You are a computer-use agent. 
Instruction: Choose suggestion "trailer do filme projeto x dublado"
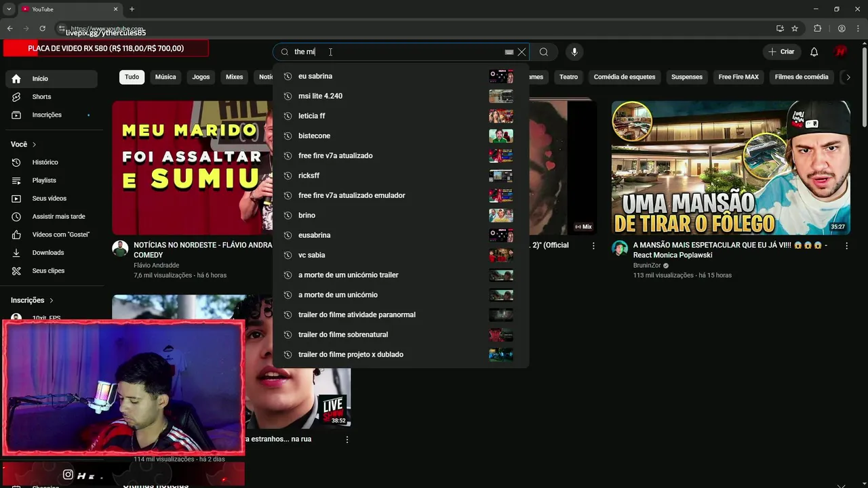coord(400,354)
